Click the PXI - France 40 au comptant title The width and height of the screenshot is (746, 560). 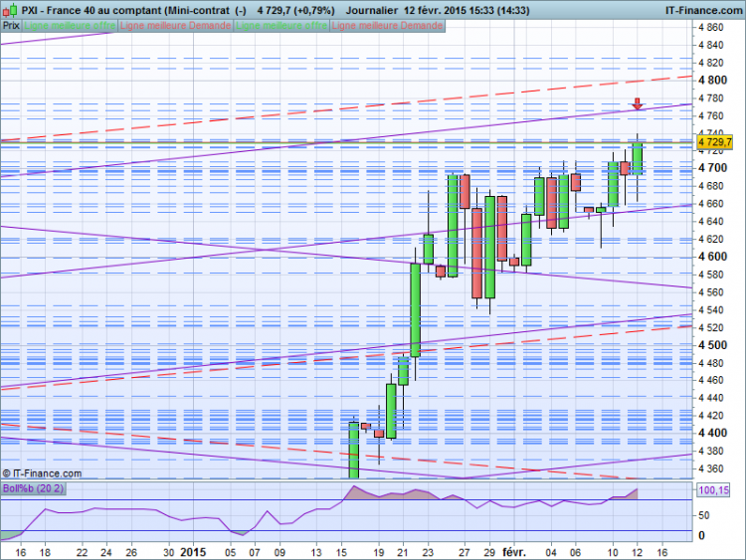point(92,10)
